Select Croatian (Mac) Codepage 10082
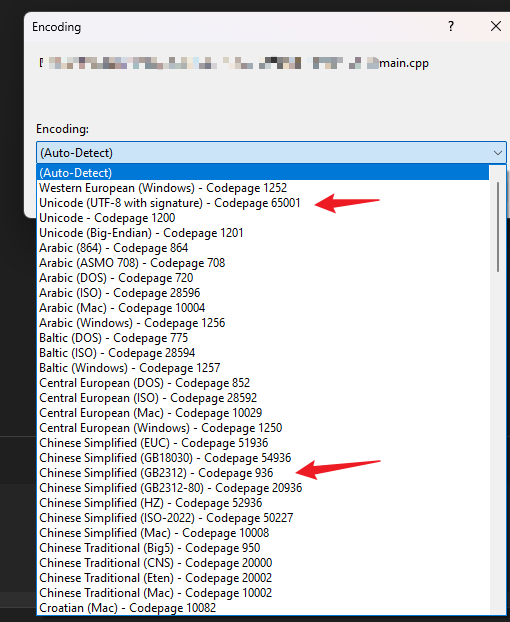The height and width of the screenshot is (622, 510). (263, 608)
